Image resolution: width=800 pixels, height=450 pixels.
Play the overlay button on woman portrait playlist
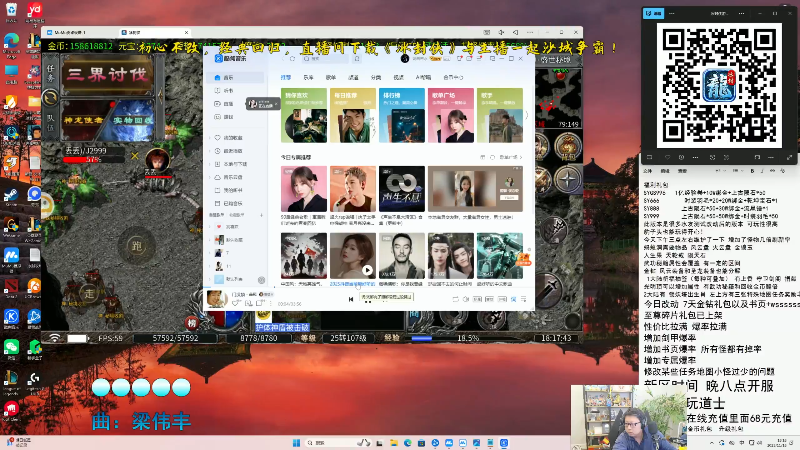point(367,270)
